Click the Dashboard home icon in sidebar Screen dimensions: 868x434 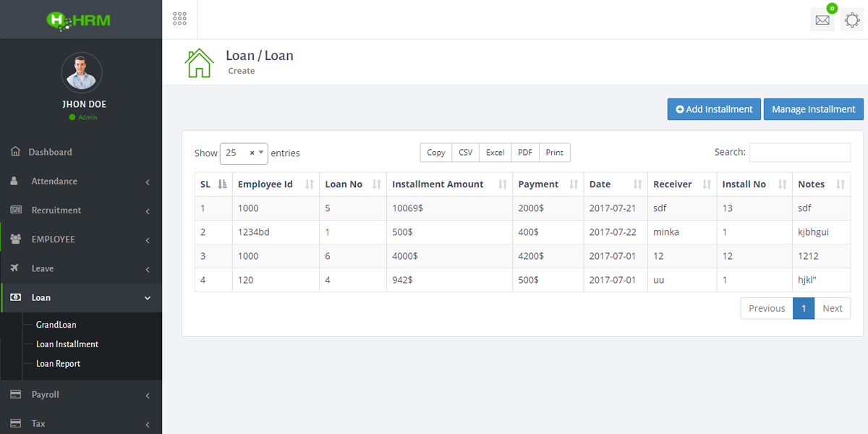coord(15,152)
